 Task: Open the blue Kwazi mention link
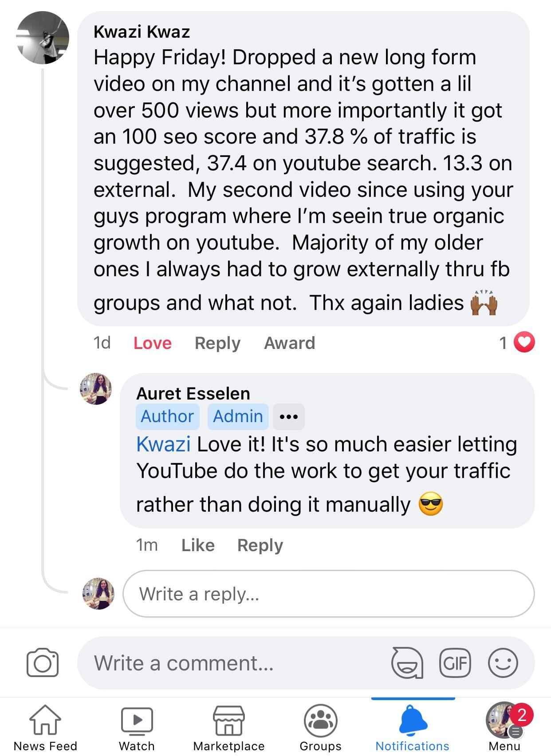[x=163, y=444]
